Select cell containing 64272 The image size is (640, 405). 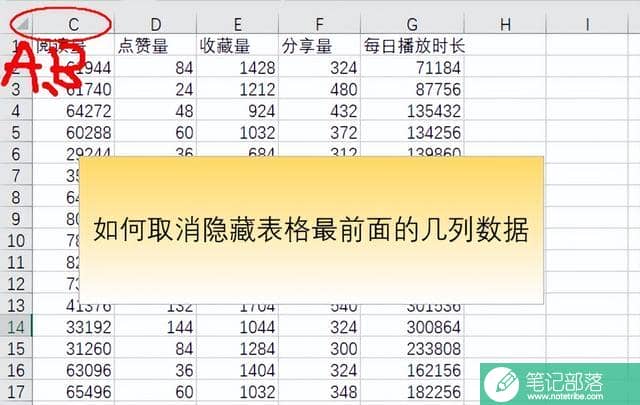click(x=73, y=111)
